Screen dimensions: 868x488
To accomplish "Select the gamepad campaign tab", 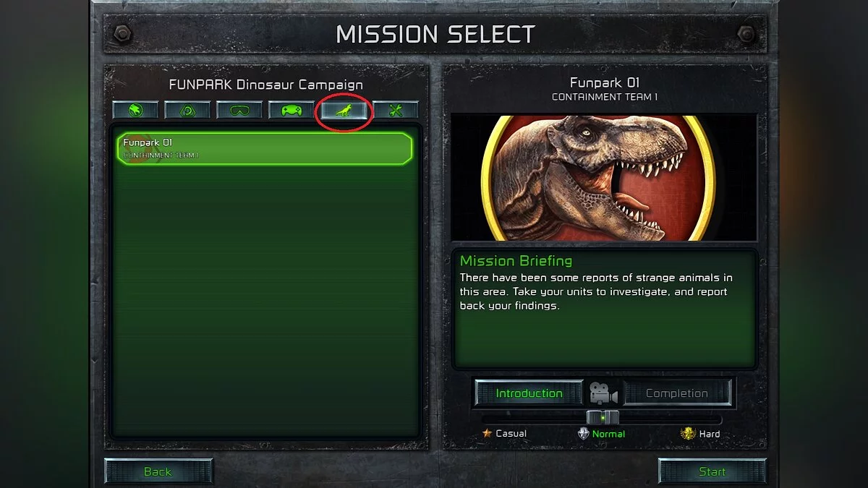I will point(292,111).
